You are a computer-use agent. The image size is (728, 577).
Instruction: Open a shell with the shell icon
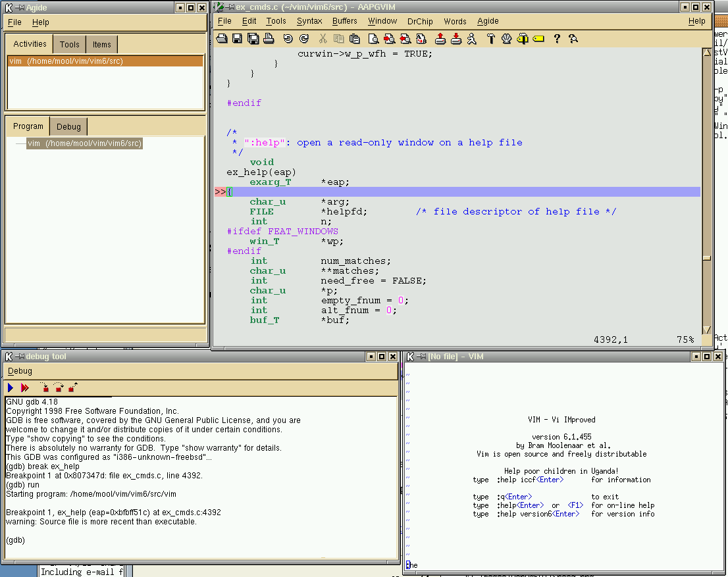(x=507, y=39)
